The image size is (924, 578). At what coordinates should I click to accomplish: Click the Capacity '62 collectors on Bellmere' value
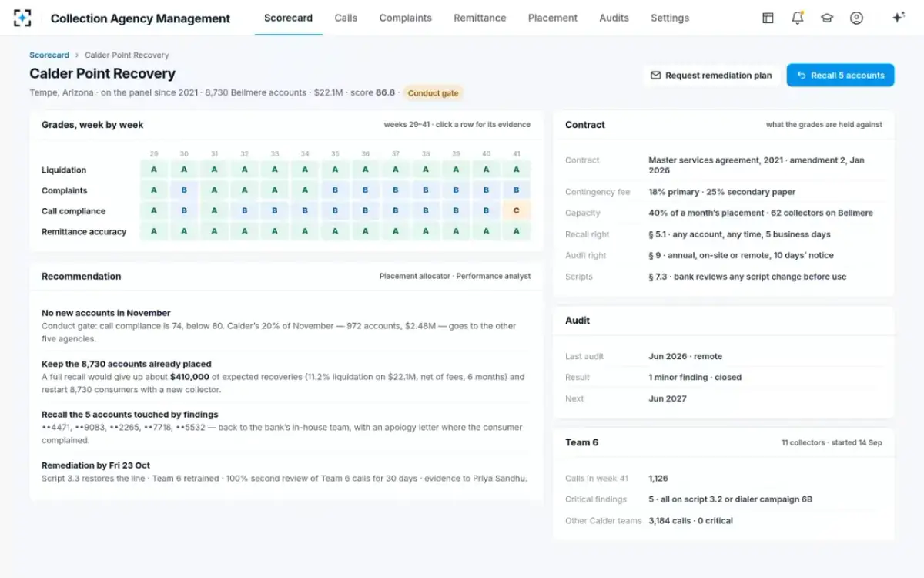tap(761, 213)
